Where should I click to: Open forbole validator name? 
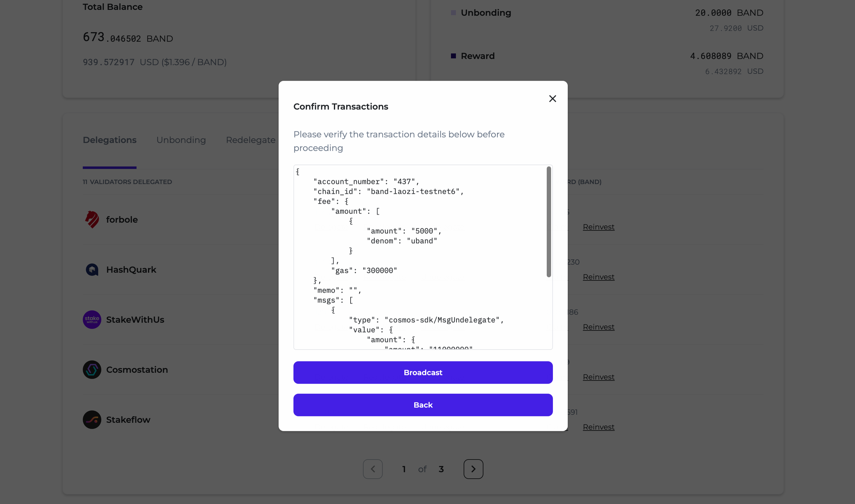click(122, 220)
